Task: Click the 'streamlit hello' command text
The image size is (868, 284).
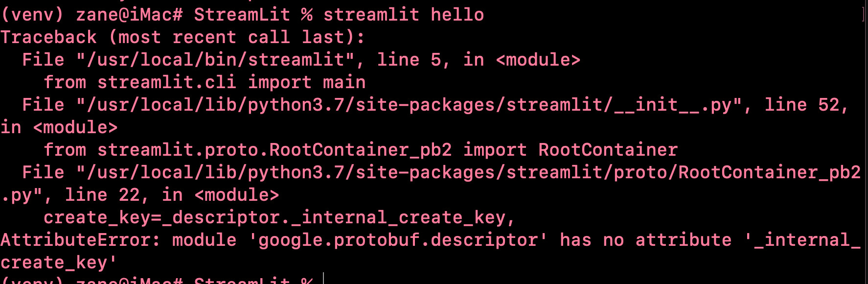Action: [404, 15]
